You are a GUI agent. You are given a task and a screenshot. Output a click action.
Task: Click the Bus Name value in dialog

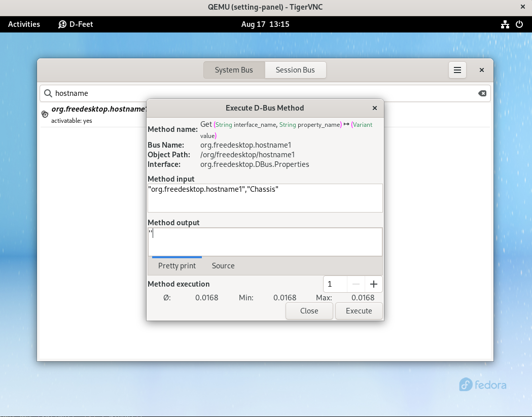coord(245,145)
